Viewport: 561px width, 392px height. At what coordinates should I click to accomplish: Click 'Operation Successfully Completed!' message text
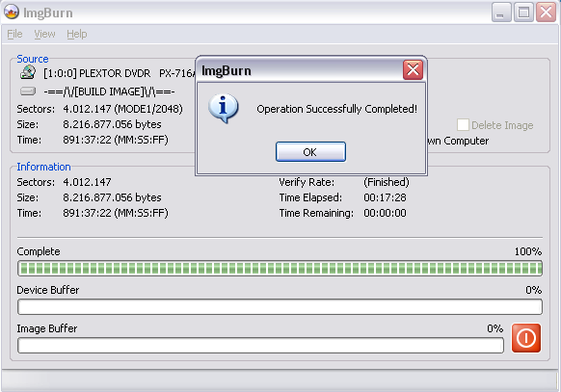(336, 109)
